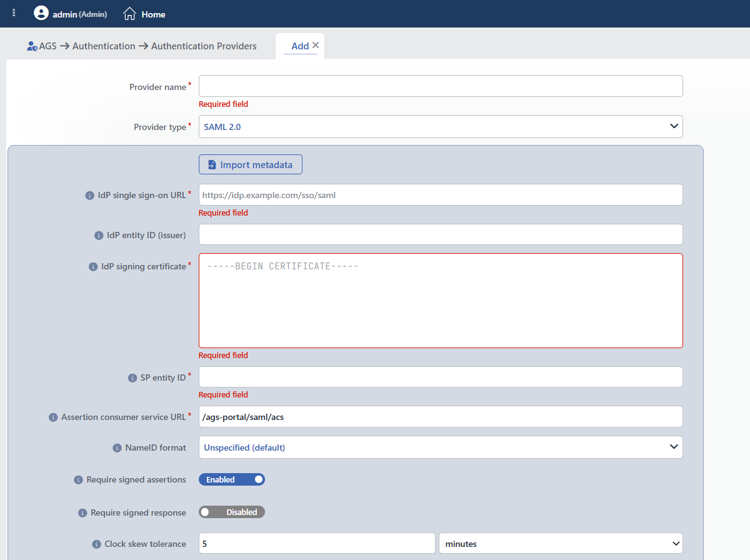Viewport: 750px width, 560px height.
Task: Go to Home in top bar
Action: (153, 14)
